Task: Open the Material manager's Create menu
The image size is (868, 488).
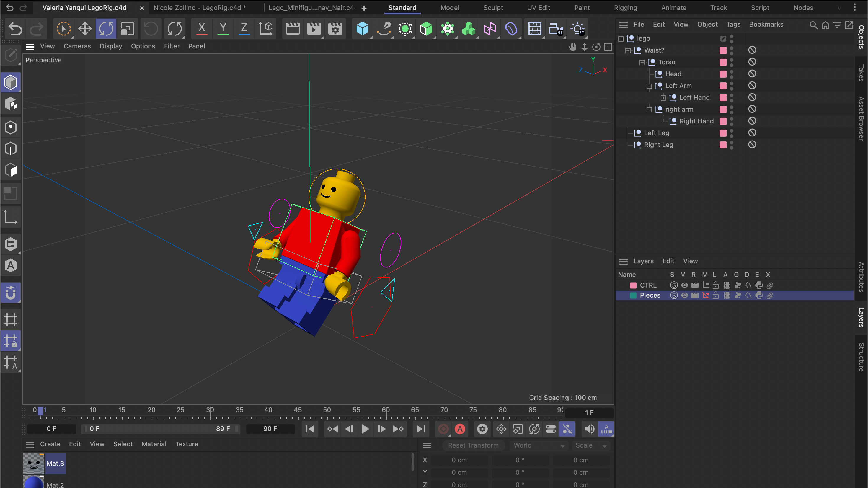Action: point(50,444)
